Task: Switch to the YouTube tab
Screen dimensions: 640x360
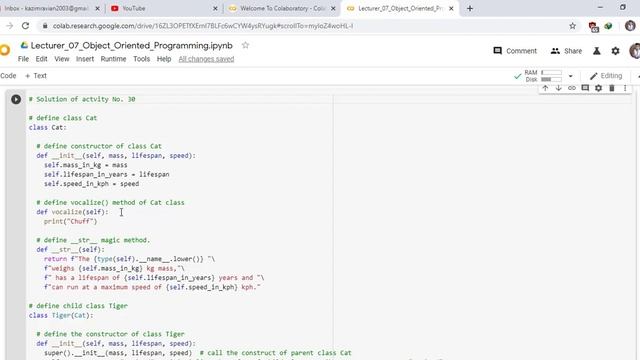Action: (x=163, y=8)
